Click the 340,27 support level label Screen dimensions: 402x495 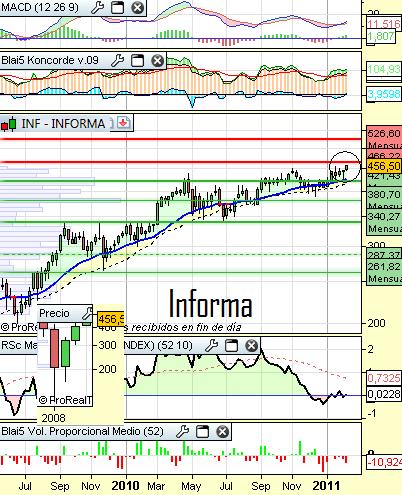point(384,217)
